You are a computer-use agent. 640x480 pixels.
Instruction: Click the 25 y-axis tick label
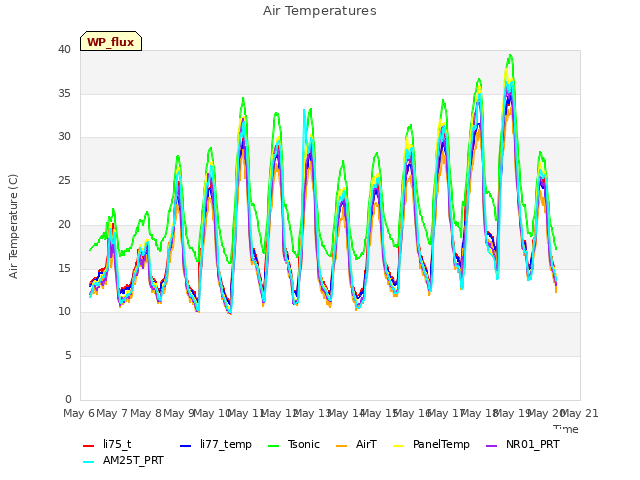pos(64,180)
